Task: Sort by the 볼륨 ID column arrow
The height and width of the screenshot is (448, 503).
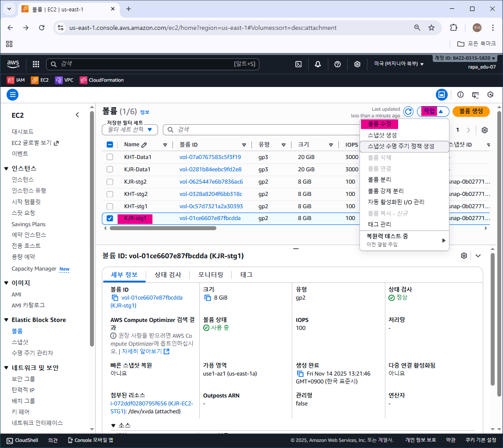Action: [x=244, y=145]
